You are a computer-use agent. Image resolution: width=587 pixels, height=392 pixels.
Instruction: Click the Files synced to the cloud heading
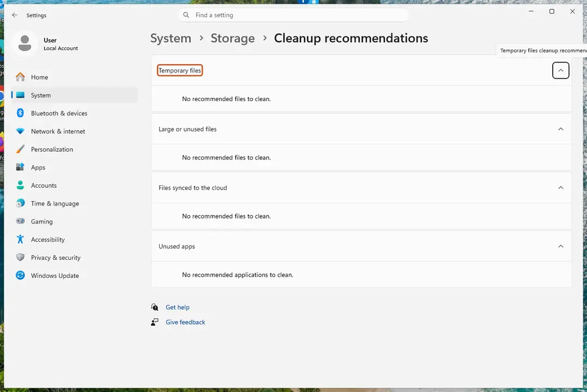coord(192,188)
